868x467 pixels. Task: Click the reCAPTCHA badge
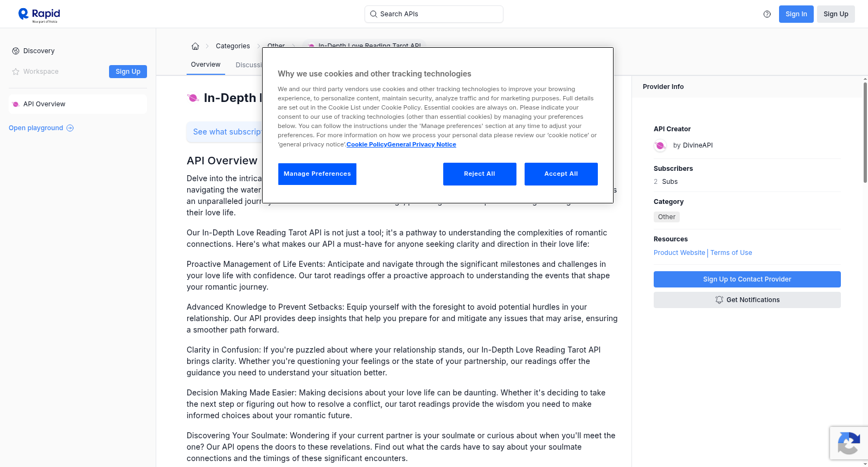[x=848, y=443]
